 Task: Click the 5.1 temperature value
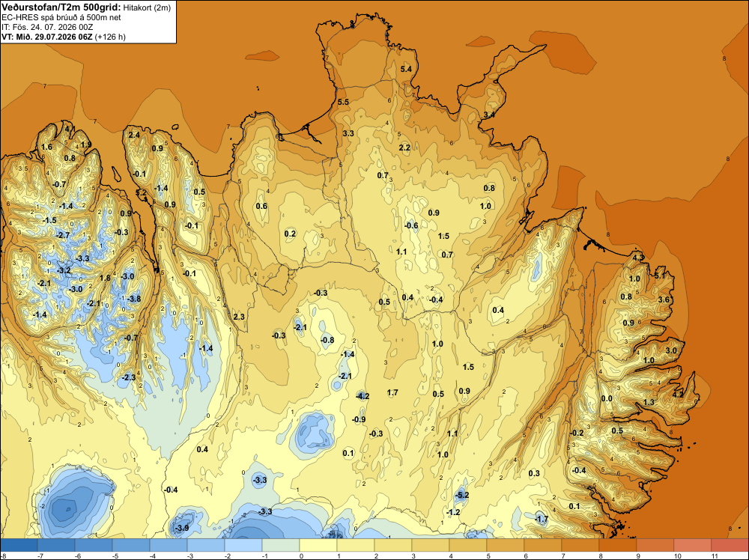660,276
